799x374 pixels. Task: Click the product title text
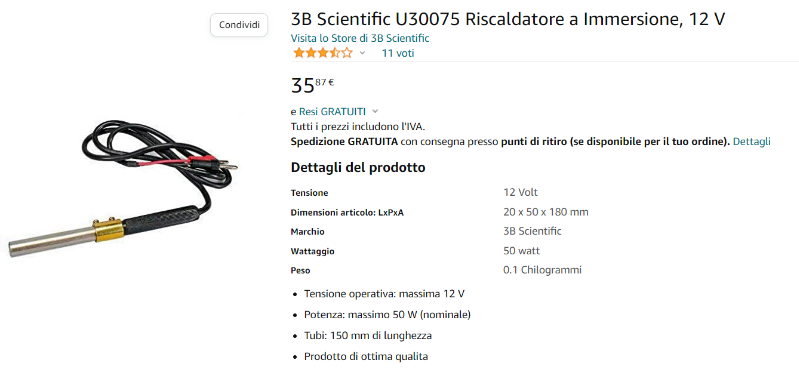[x=508, y=19]
